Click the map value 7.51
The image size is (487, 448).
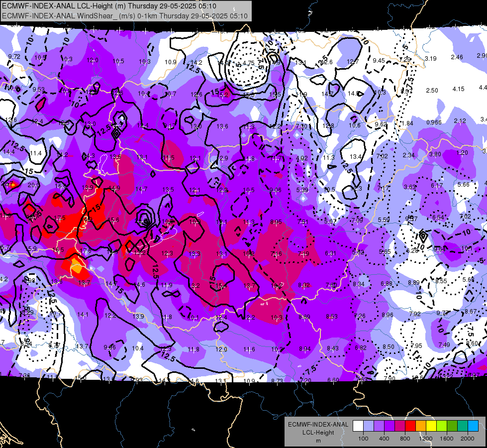point(303,222)
